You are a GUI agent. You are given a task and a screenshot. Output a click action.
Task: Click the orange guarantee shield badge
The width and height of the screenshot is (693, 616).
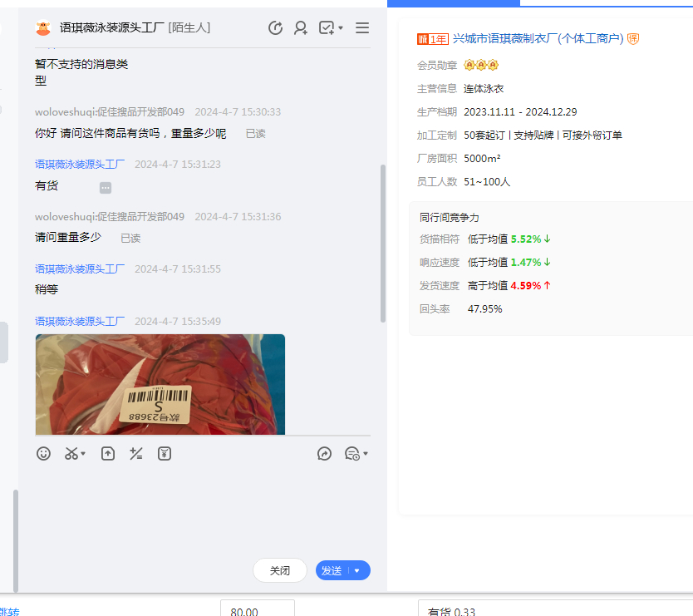point(633,39)
